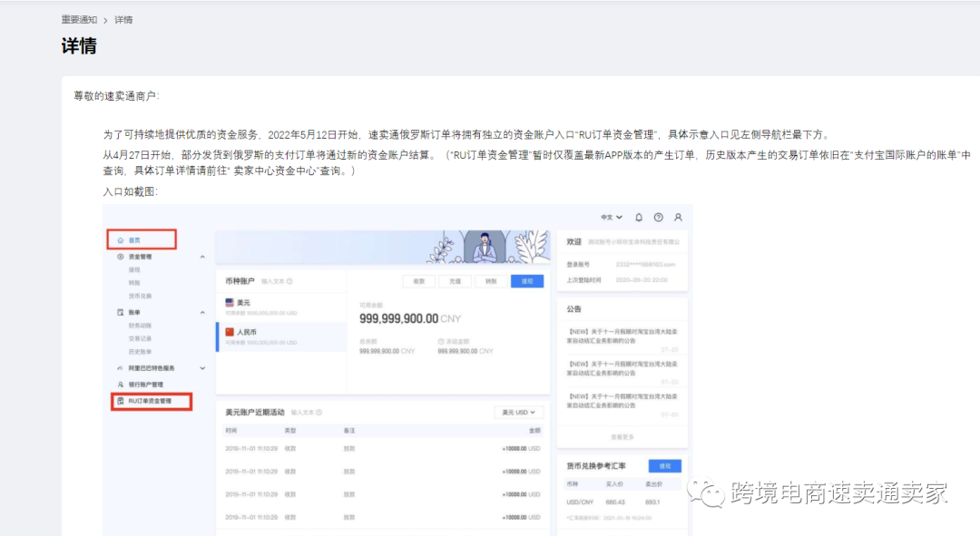Expand the 阿里巴巴特色服务 sidebar section
Viewport: 980px width, 536px height.
point(201,368)
